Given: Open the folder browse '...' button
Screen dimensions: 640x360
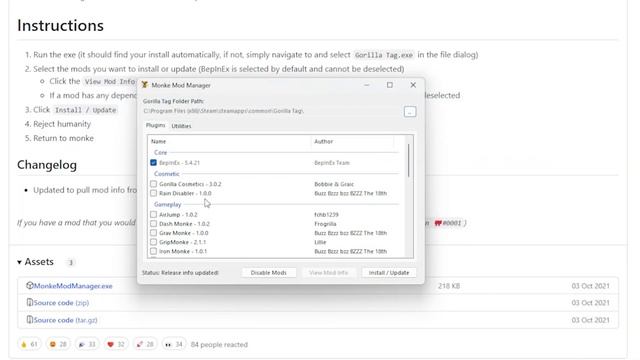Looking at the screenshot, I should 410,111.
